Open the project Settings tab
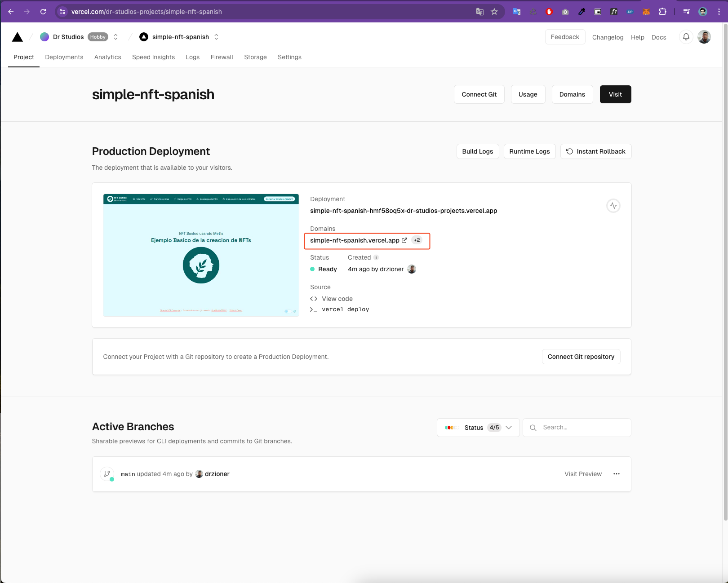This screenshot has height=583, width=728. (289, 57)
